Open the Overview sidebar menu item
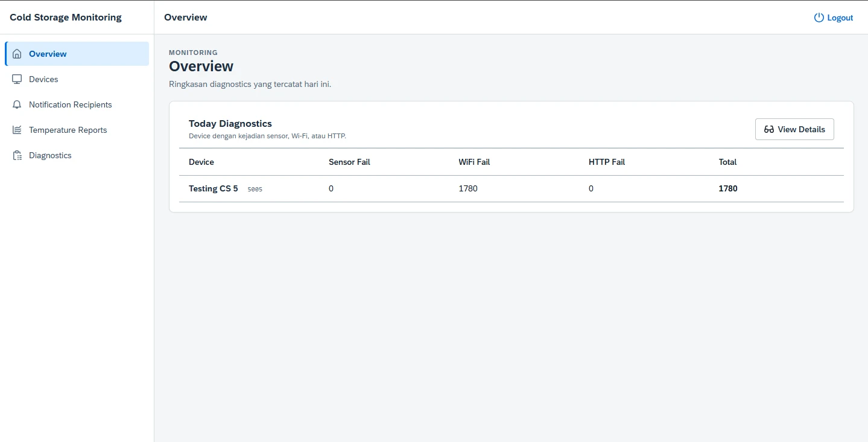Screen dimensions: 868x442 pyautogui.click(x=77, y=54)
